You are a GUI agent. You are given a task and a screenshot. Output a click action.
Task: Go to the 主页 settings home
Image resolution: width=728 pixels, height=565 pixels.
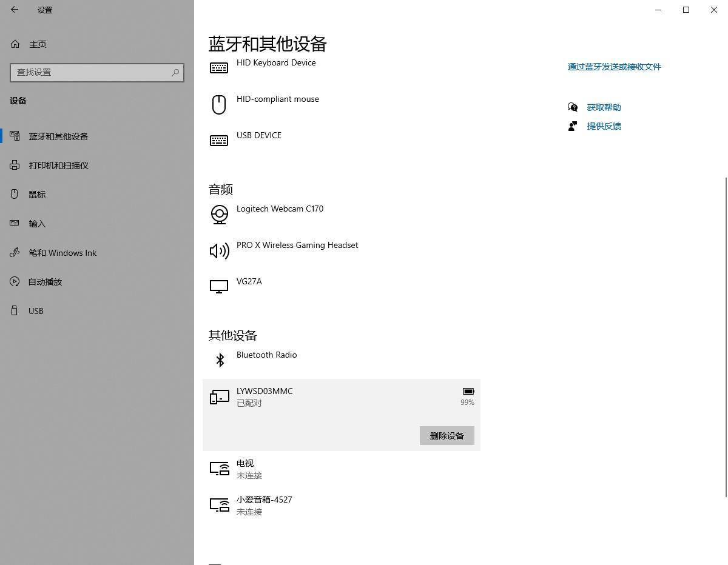pyautogui.click(x=38, y=44)
